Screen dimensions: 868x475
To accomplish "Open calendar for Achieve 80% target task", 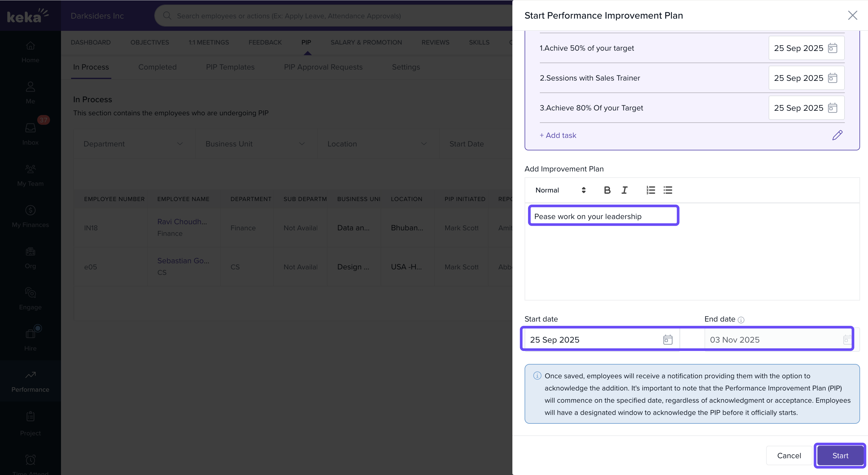I will coord(832,108).
